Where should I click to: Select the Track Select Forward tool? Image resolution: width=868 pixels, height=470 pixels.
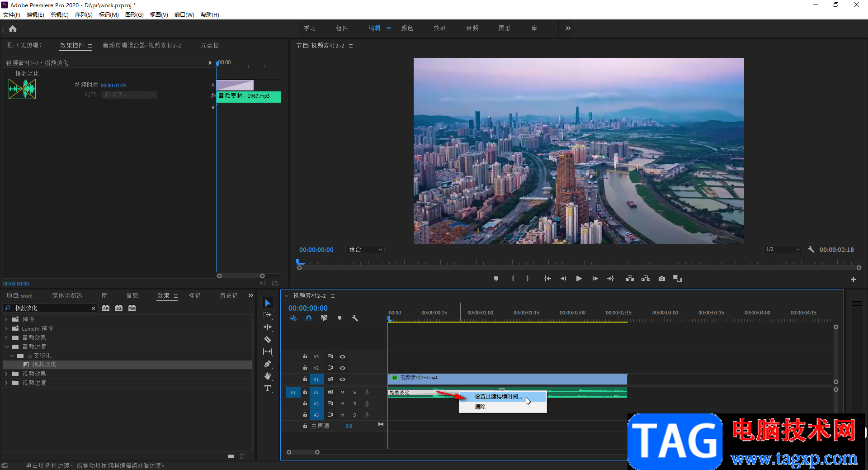point(268,315)
